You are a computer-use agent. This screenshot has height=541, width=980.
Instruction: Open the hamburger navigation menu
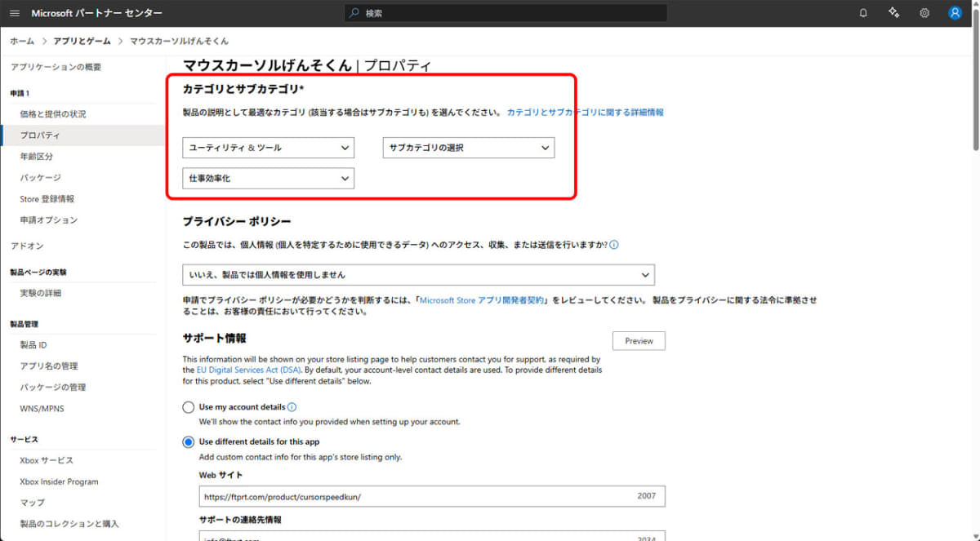[x=15, y=13]
